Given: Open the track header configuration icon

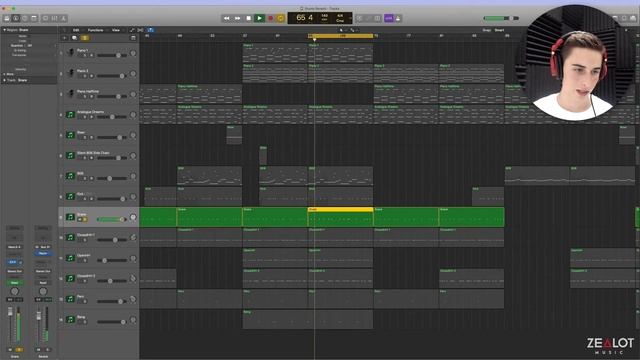Looking at the screenshot, I should 133,38.
